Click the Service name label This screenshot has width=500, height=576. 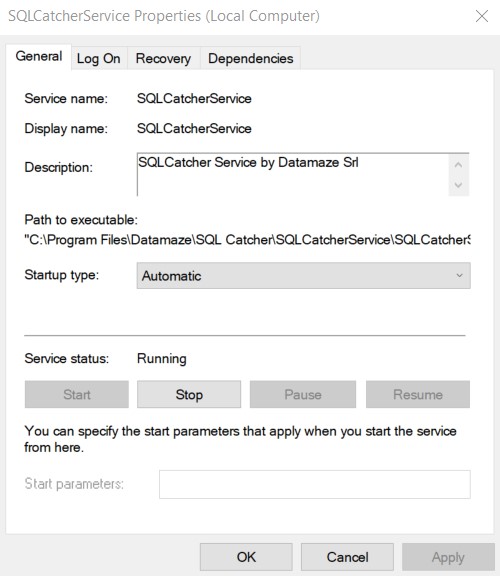(x=66, y=98)
